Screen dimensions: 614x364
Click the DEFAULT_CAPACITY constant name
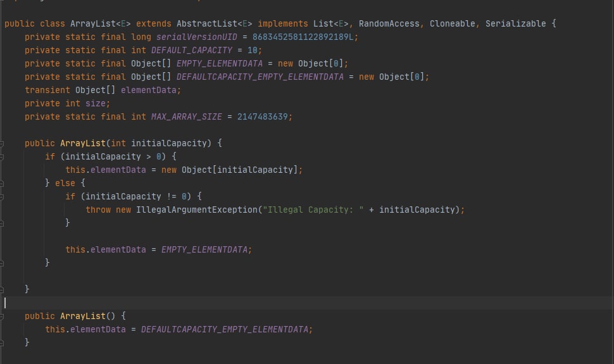[192, 50]
